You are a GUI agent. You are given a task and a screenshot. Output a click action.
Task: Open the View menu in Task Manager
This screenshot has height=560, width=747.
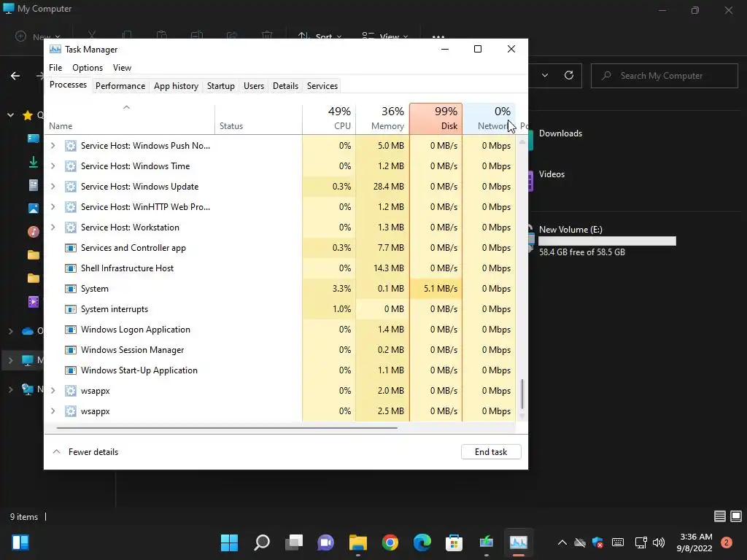click(x=122, y=68)
